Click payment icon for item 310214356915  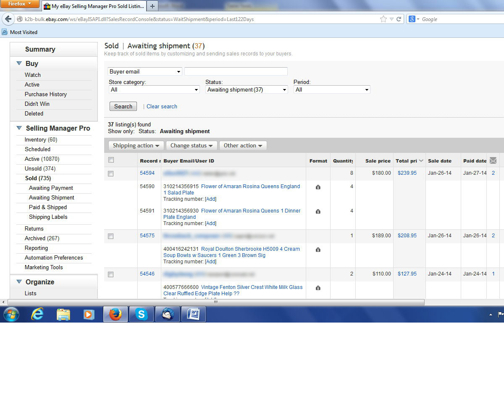(x=318, y=187)
